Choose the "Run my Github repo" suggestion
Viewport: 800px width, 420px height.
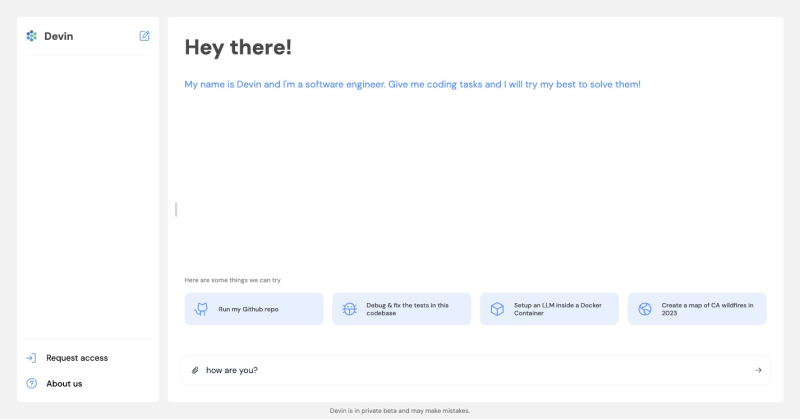tap(255, 309)
